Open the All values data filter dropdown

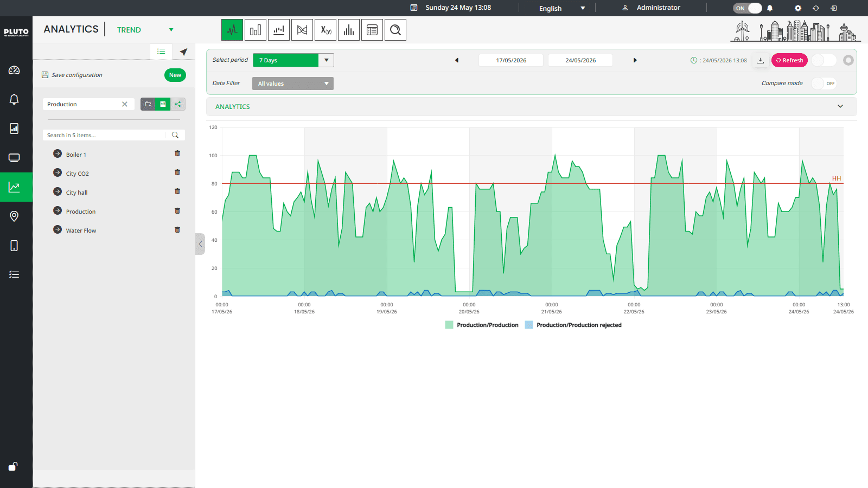293,84
